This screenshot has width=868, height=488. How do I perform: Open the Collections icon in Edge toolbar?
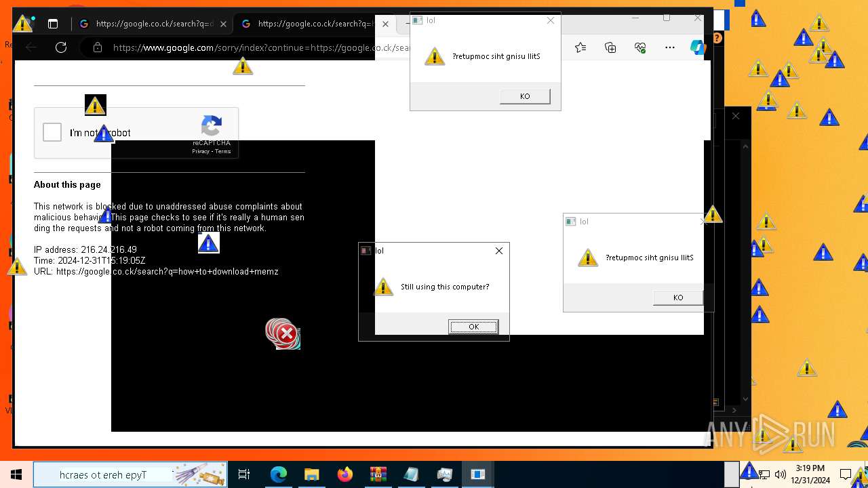[x=610, y=47]
